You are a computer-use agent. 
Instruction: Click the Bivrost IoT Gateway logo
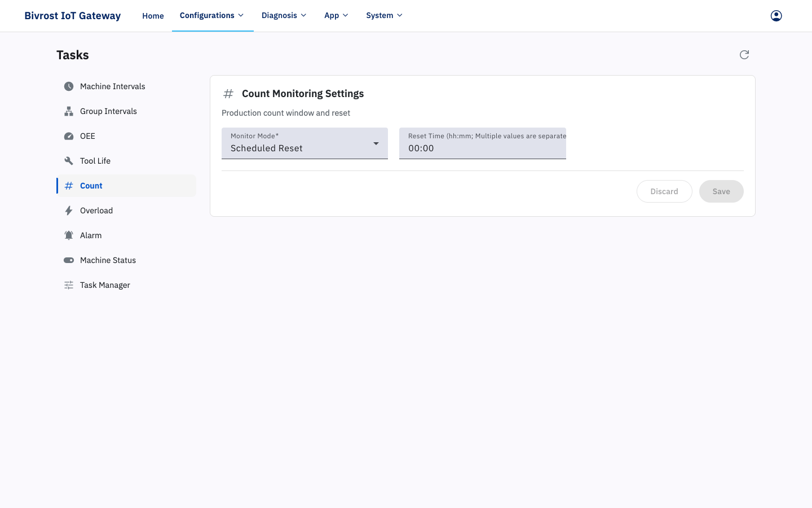tap(73, 16)
